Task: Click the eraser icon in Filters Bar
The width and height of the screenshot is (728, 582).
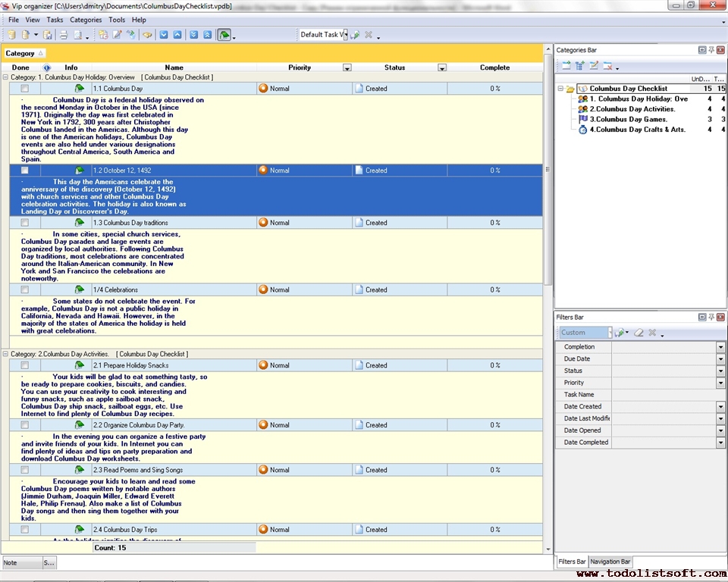Action: tap(639, 333)
